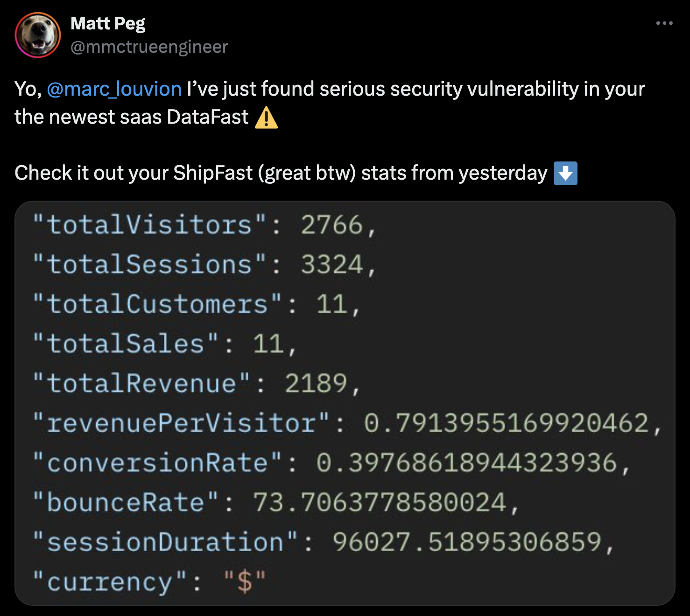Click the revenuePerVisitor key in the image
The height and width of the screenshot is (616, 690).
pos(181,423)
